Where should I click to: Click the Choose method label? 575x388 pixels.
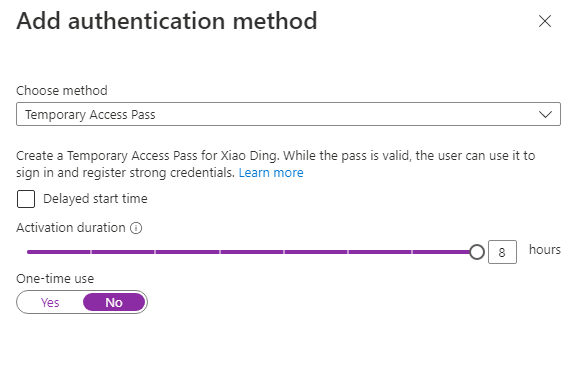[62, 91]
